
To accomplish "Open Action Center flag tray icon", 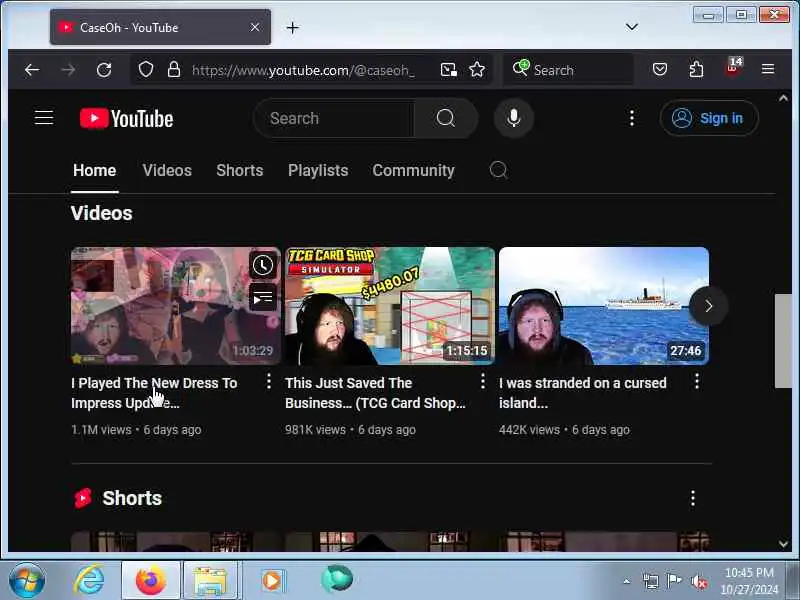I will coord(674,581).
